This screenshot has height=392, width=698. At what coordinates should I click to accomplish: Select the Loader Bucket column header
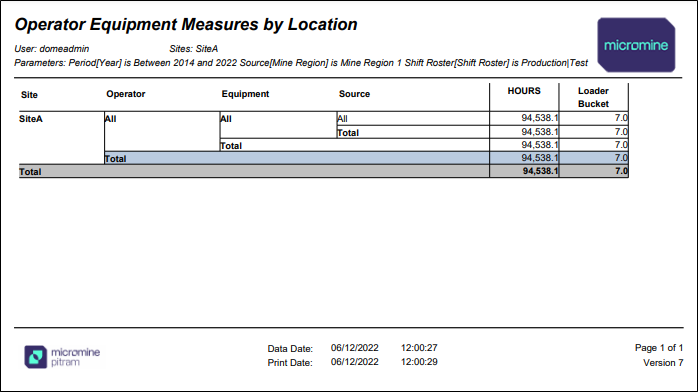(x=593, y=97)
